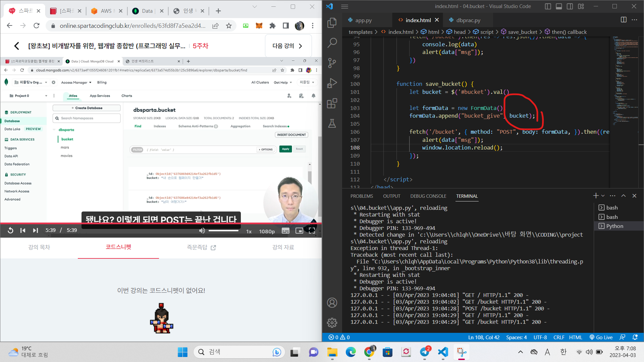
Task: Select the Python terminal in terminal list
Action: (x=615, y=226)
